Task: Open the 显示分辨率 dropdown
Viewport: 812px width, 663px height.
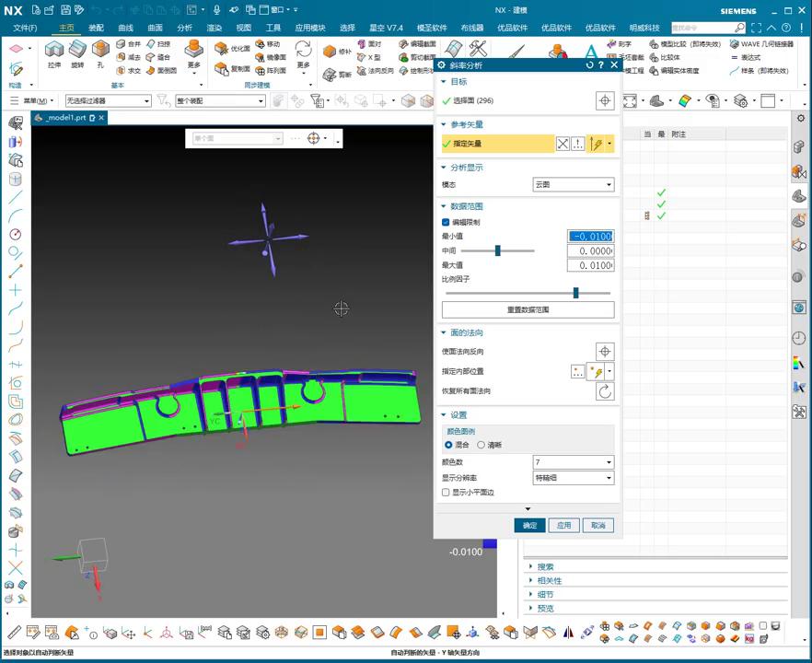Action: 574,478
